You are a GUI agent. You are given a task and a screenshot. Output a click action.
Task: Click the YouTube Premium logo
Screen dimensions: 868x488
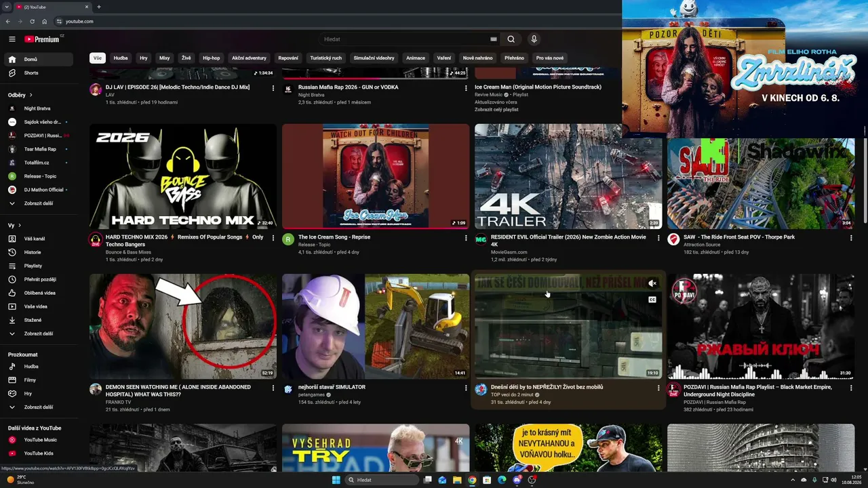pos(42,39)
